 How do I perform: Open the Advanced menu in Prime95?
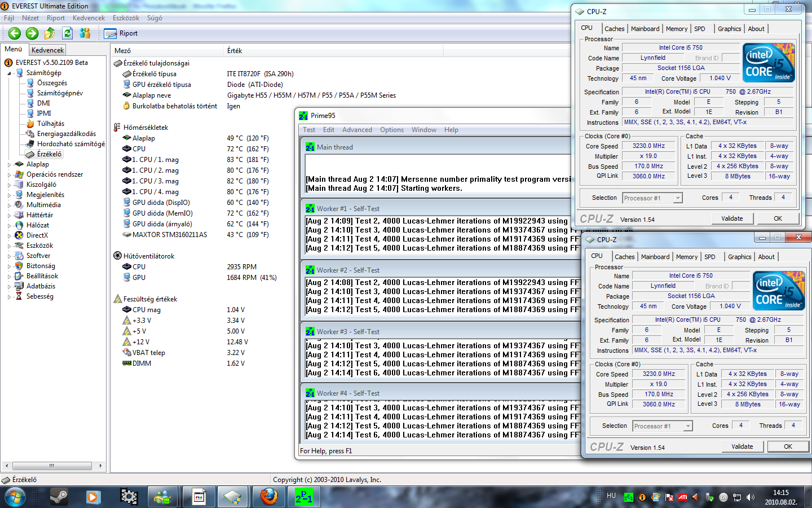tap(357, 130)
